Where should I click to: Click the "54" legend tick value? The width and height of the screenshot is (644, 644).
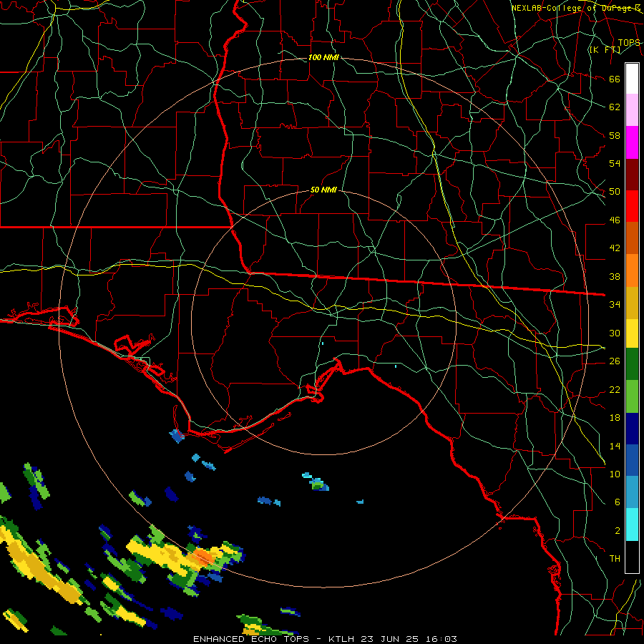click(615, 163)
